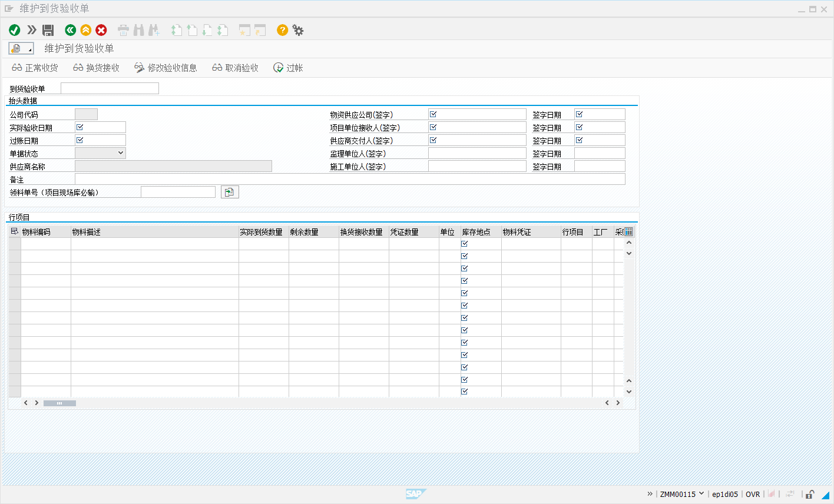The image size is (834, 504).
Task: Click the yellow Exit up-arrow icon
Action: click(x=86, y=30)
